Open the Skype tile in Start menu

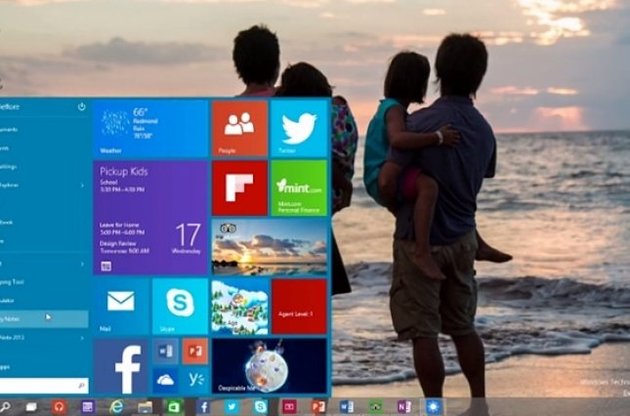[x=180, y=306]
